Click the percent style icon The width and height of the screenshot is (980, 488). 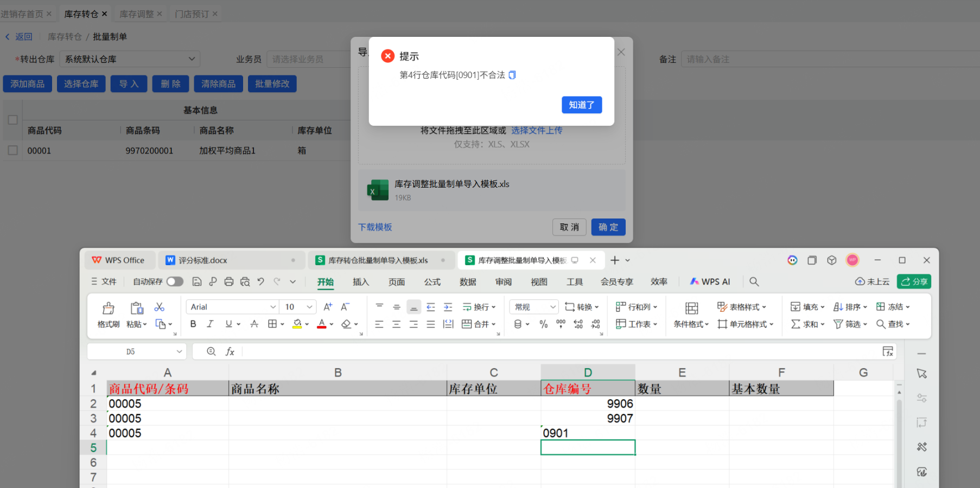click(x=544, y=324)
